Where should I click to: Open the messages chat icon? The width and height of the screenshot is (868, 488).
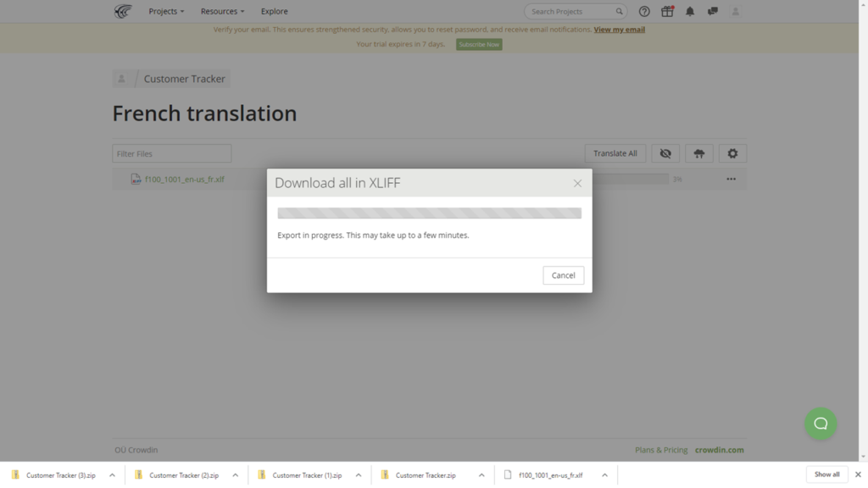712,11
